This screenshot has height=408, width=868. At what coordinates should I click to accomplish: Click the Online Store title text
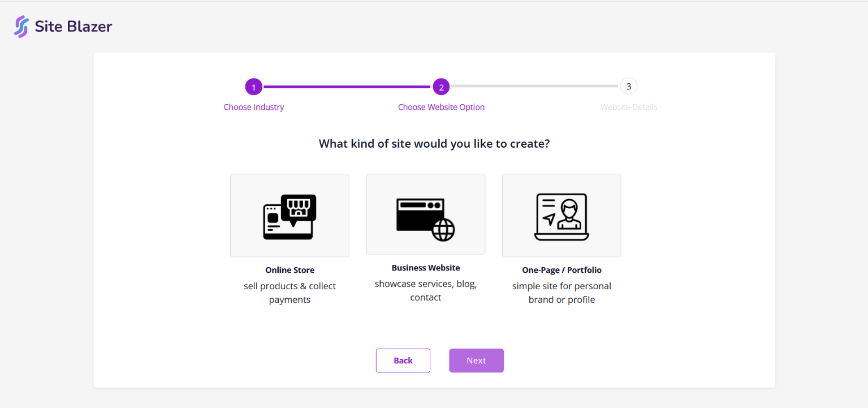coord(290,270)
